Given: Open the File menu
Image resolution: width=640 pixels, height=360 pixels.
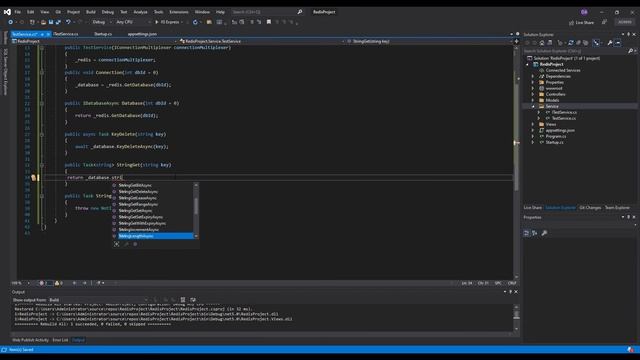Looking at the screenshot, I should tap(18, 12).
